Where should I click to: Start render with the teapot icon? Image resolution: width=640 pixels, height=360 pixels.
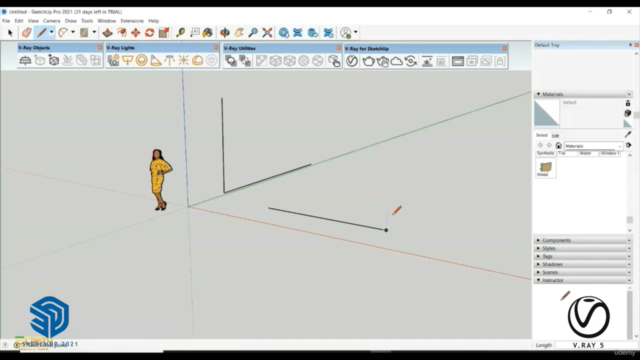[x=368, y=61]
